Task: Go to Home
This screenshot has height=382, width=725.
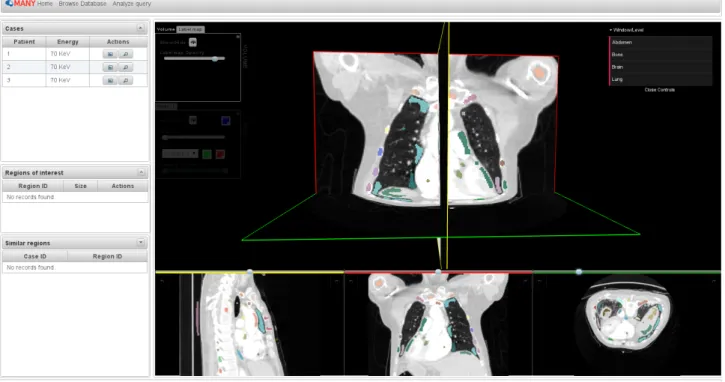Action: coord(45,4)
